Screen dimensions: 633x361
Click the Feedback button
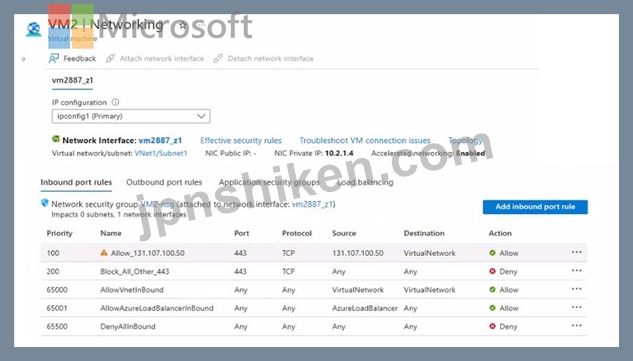pyautogui.click(x=72, y=59)
